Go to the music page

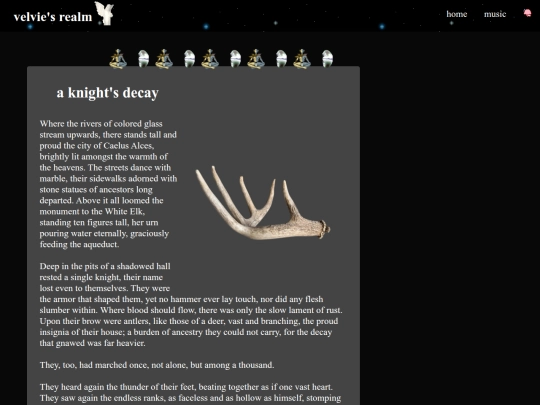click(x=495, y=14)
